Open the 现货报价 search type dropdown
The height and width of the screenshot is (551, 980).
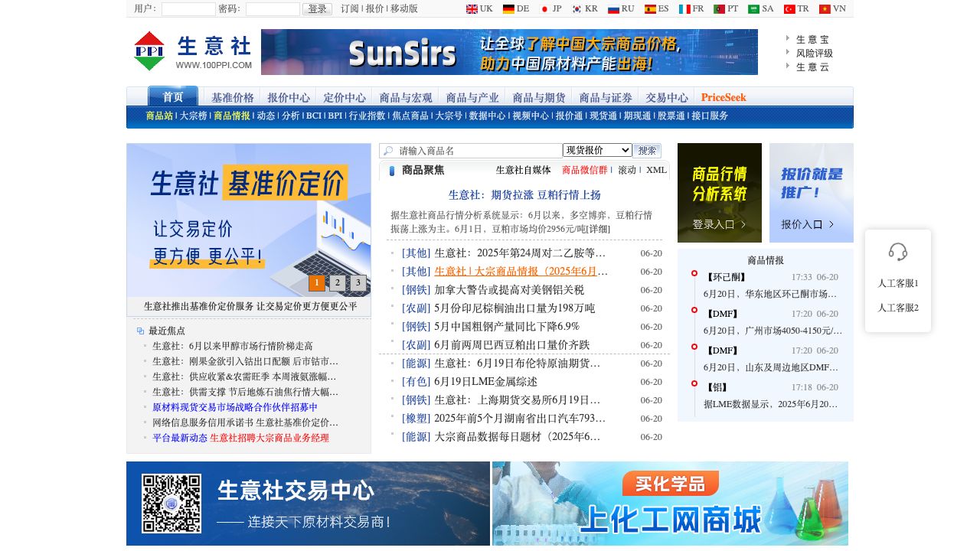[597, 150]
